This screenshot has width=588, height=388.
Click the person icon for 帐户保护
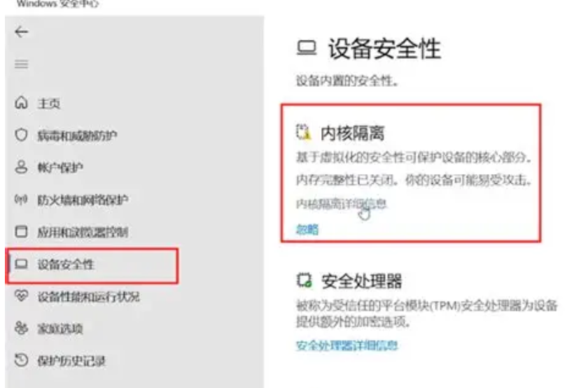tap(22, 167)
